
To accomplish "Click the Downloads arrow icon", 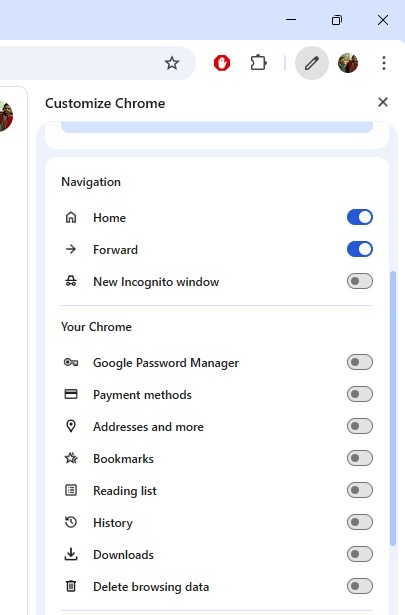I will [x=71, y=554].
